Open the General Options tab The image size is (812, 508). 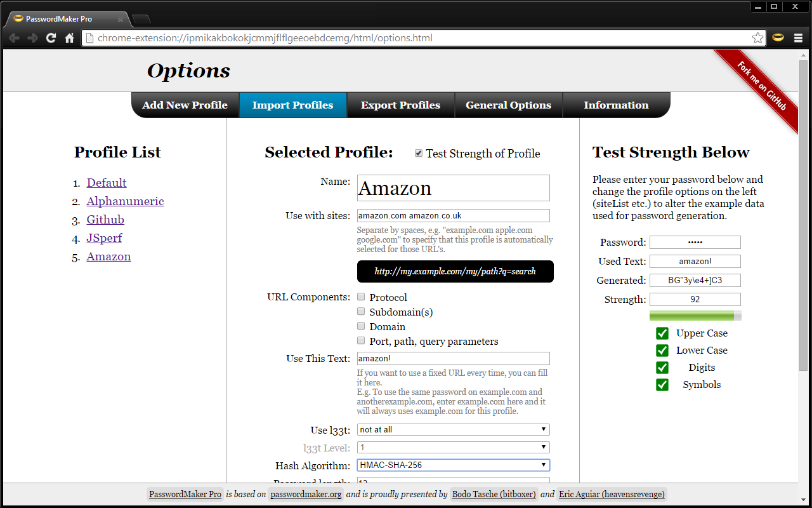[x=509, y=105]
